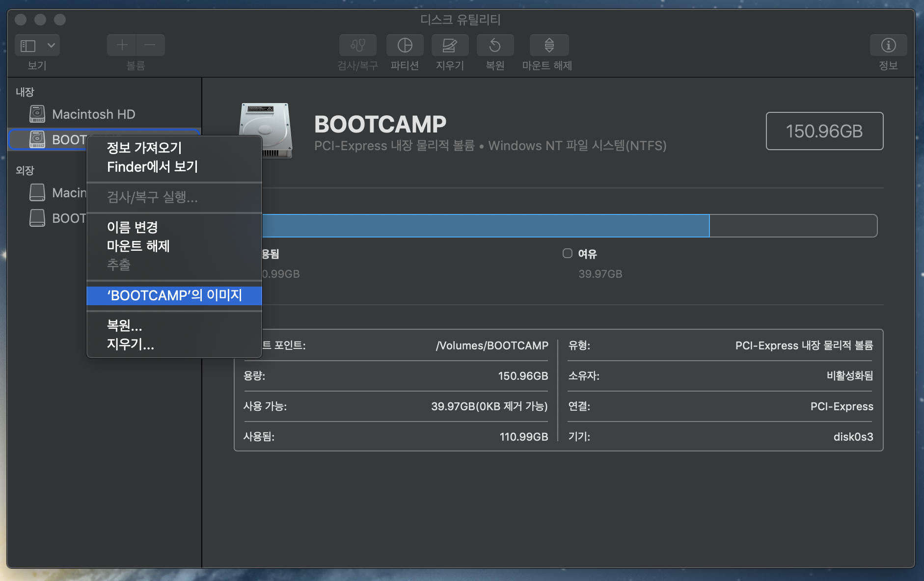The image size is (924, 581).
Task: Open the sidebar view (보기) button
Action: tap(28, 46)
